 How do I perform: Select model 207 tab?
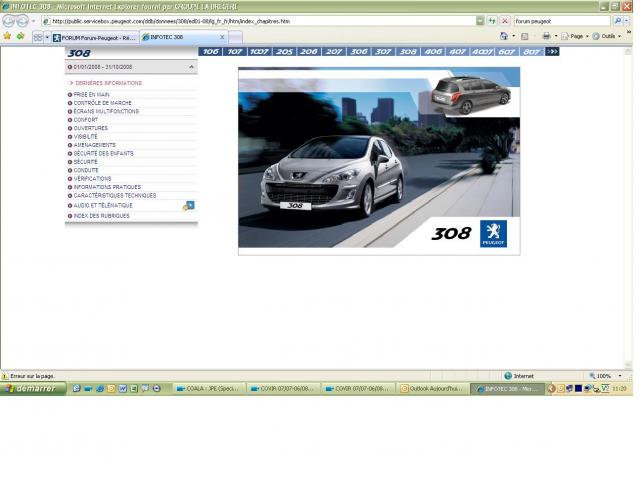pos(334,51)
